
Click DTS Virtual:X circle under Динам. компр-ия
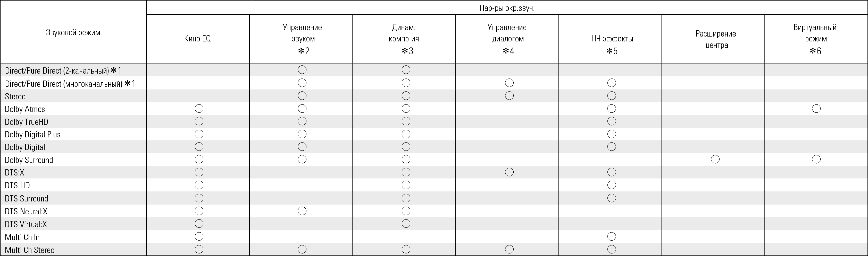[x=406, y=224]
